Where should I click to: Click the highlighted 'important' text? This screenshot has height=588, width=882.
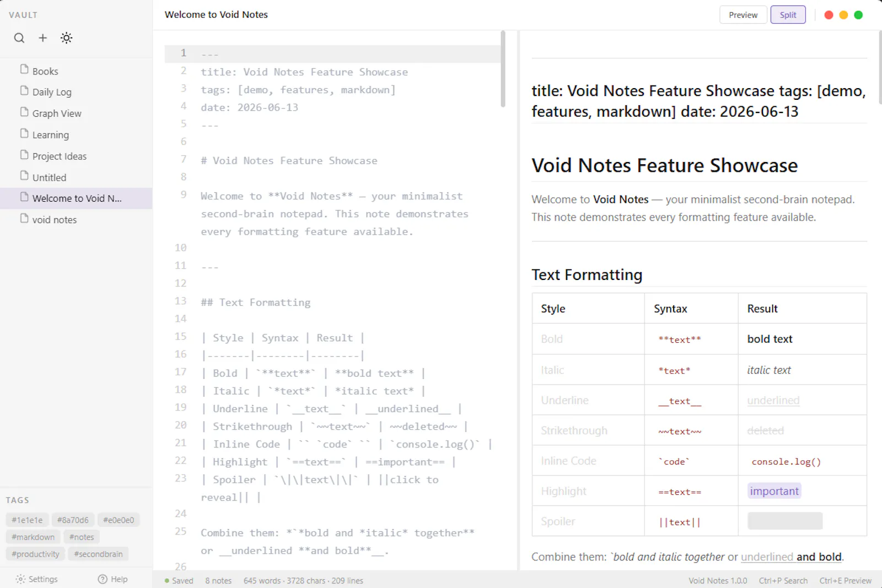[x=774, y=491]
